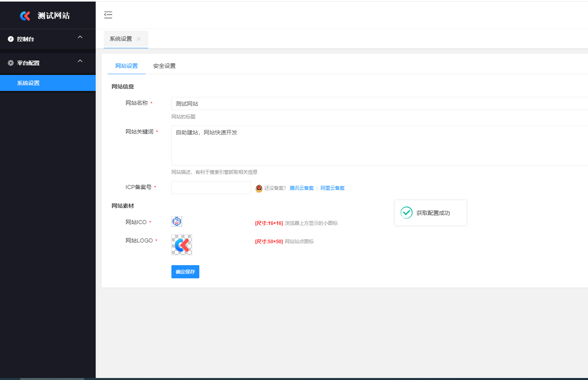
Task: Click the green checkmark in success toast
Action: coord(407,213)
